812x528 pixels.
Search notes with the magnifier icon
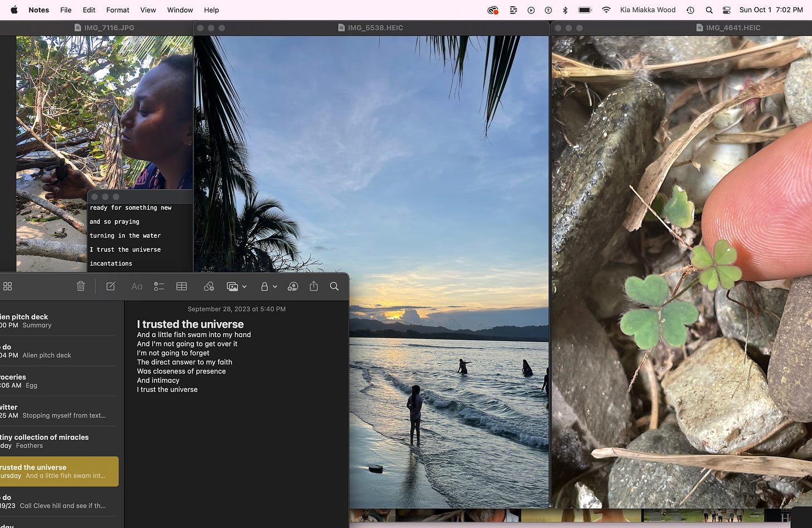pyautogui.click(x=334, y=286)
